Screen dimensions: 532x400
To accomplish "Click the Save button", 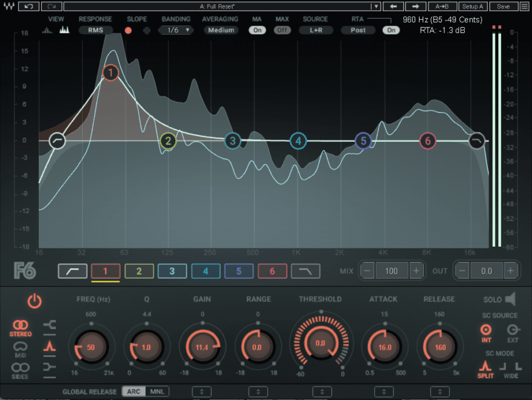I will click(503, 6).
